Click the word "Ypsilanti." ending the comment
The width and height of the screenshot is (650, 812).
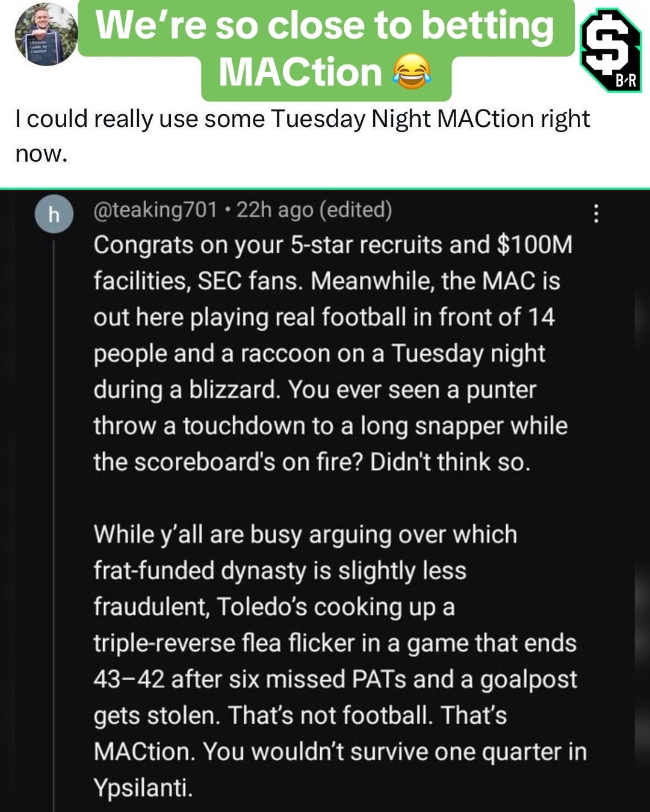(x=143, y=787)
